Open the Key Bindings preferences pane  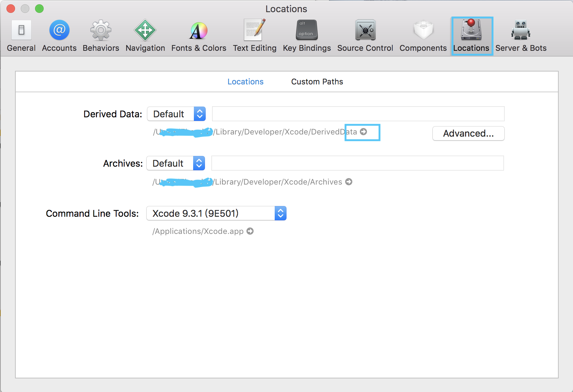pos(307,36)
